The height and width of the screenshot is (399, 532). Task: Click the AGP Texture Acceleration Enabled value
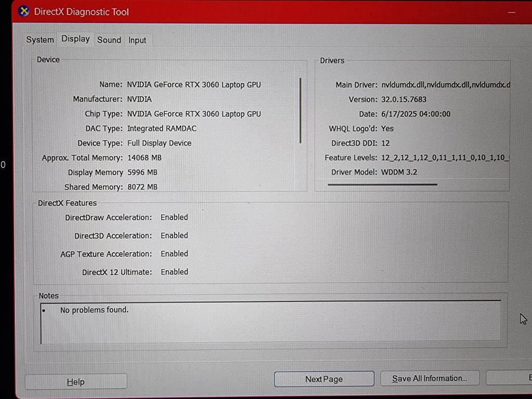point(175,254)
